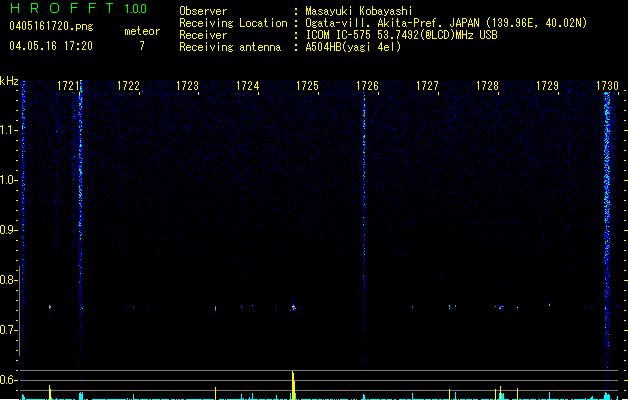Click the 1726 time marker
629x400 pixels.
pyautogui.click(x=367, y=86)
